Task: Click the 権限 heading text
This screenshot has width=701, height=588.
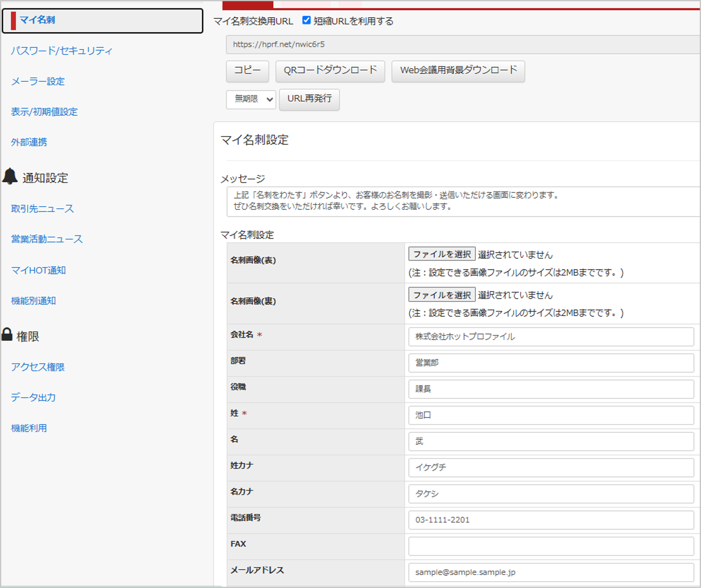Action: coord(28,336)
